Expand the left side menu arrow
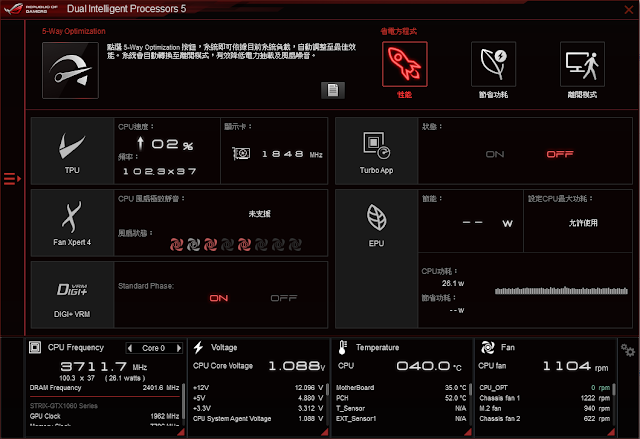The image size is (640, 439). point(12,179)
